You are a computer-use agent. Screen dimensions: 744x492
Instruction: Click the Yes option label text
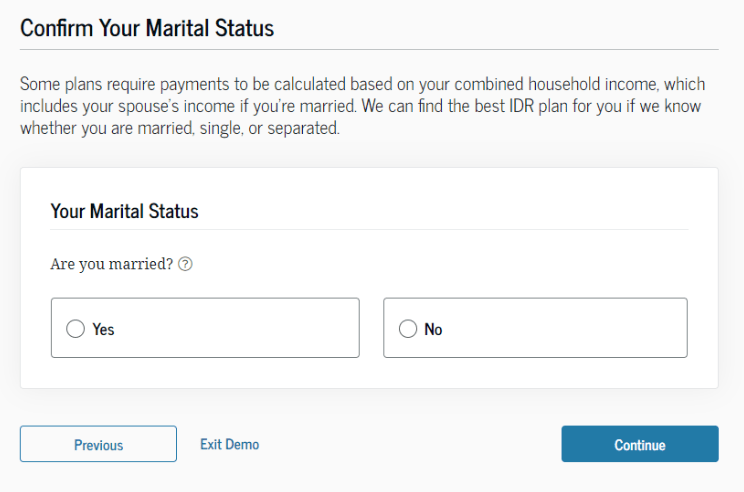tap(104, 329)
